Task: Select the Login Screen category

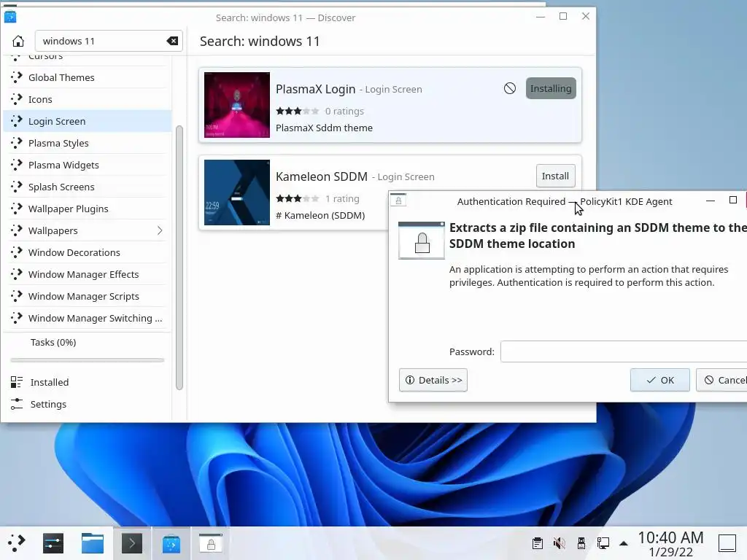Action: tap(88, 121)
